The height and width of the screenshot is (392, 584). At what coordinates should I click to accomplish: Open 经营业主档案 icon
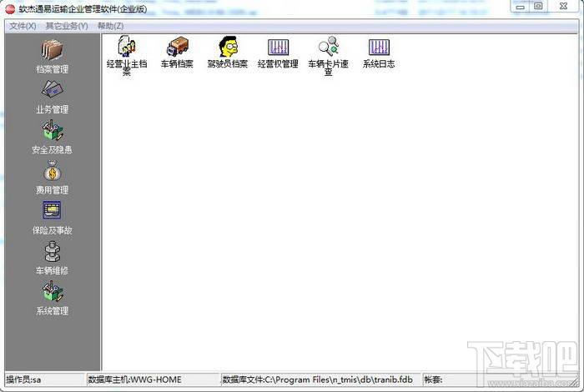127,56
